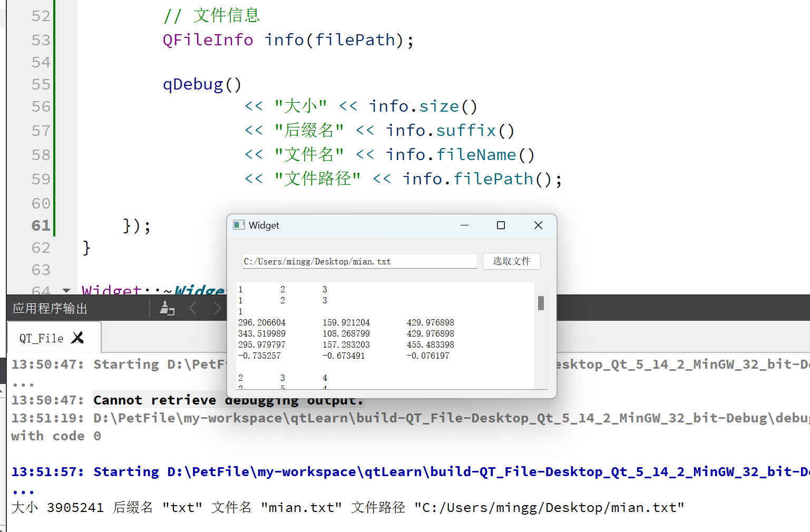Go to previous output item arrow
The width and height of the screenshot is (810, 532).
pos(192,308)
